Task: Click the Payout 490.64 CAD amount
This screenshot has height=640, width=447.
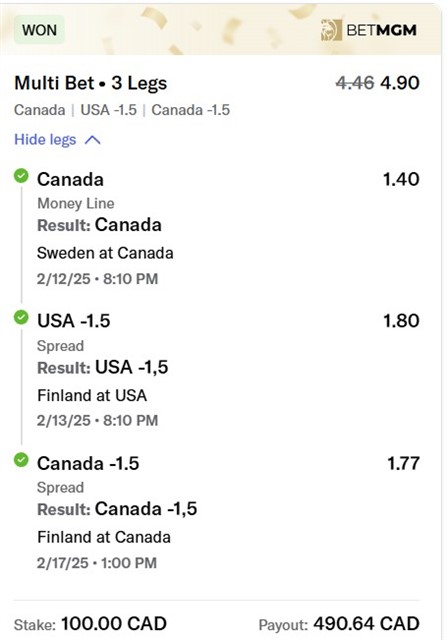Action: [366, 624]
